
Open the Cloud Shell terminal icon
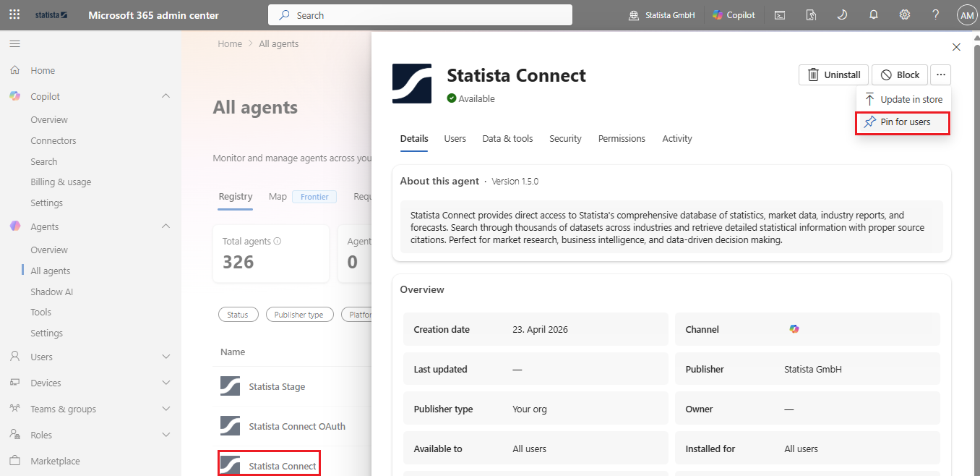click(x=780, y=15)
